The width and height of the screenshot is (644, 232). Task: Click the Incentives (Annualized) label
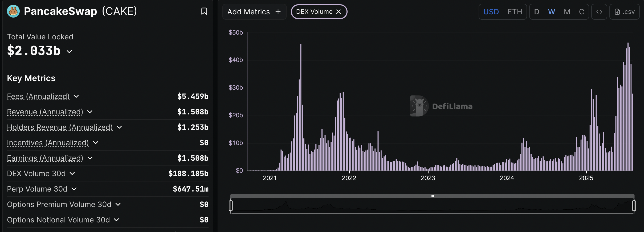coord(48,143)
